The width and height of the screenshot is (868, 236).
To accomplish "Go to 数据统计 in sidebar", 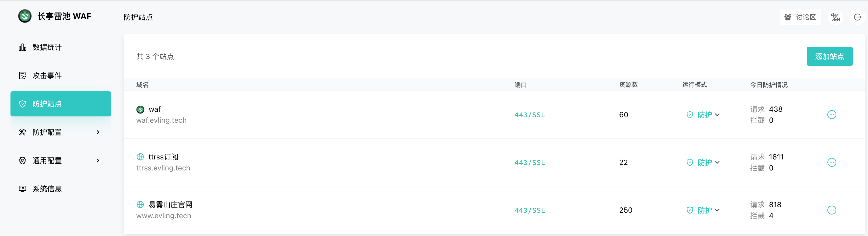I will 47,47.
